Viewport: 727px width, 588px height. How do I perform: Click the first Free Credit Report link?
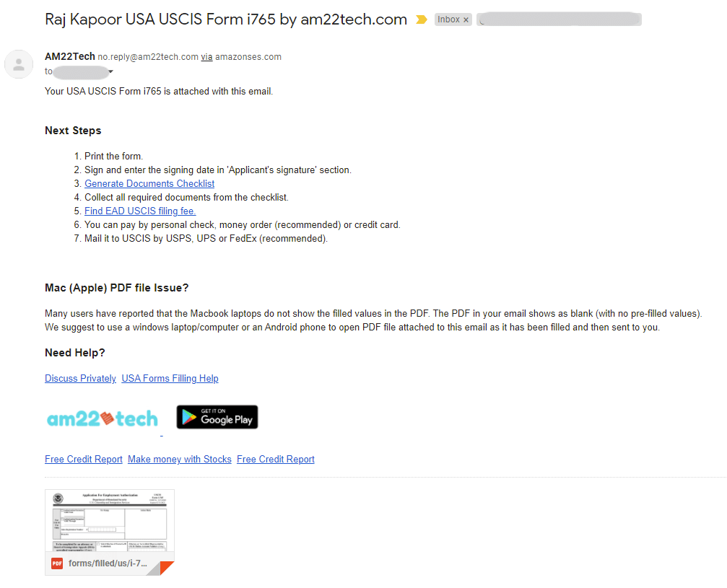pos(83,460)
